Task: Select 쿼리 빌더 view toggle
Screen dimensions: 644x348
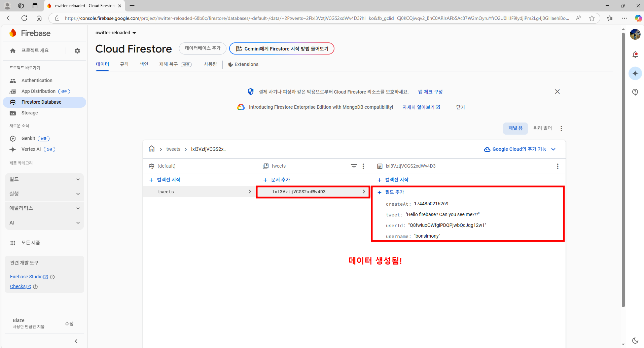Action: point(543,128)
